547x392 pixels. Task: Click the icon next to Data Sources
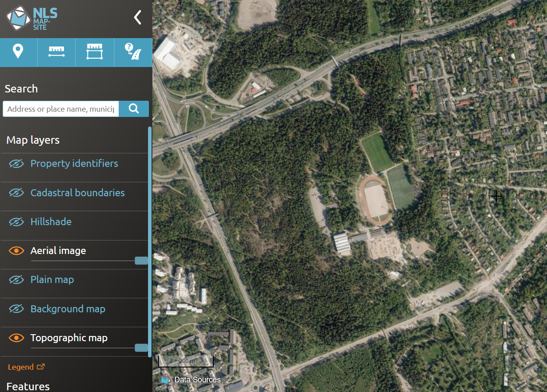(x=165, y=380)
